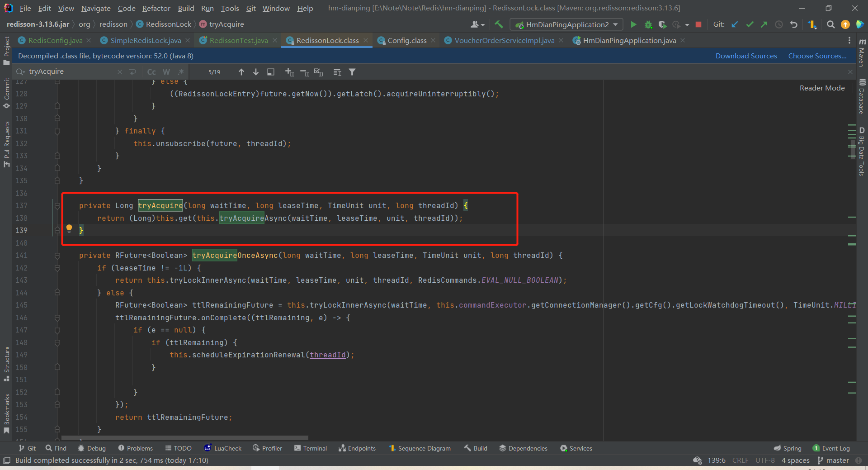
Task: Toggle Words (W) option in search
Action: (166, 72)
